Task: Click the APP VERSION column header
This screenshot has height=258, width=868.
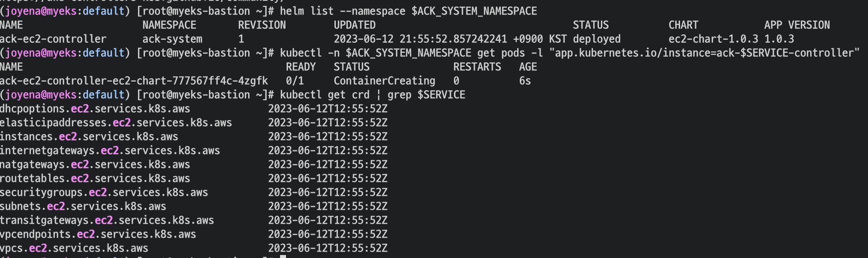Action: point(797,25)
